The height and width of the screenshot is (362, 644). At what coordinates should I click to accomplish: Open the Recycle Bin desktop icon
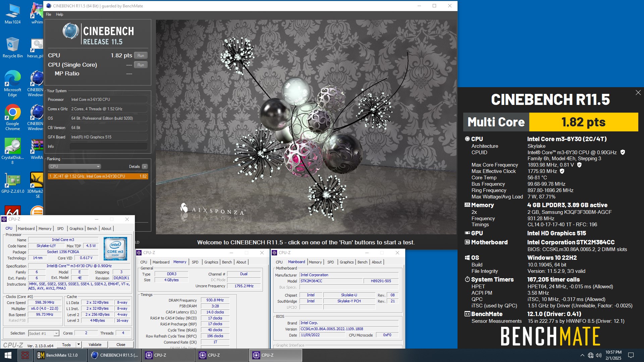click(x=12, y=48)
